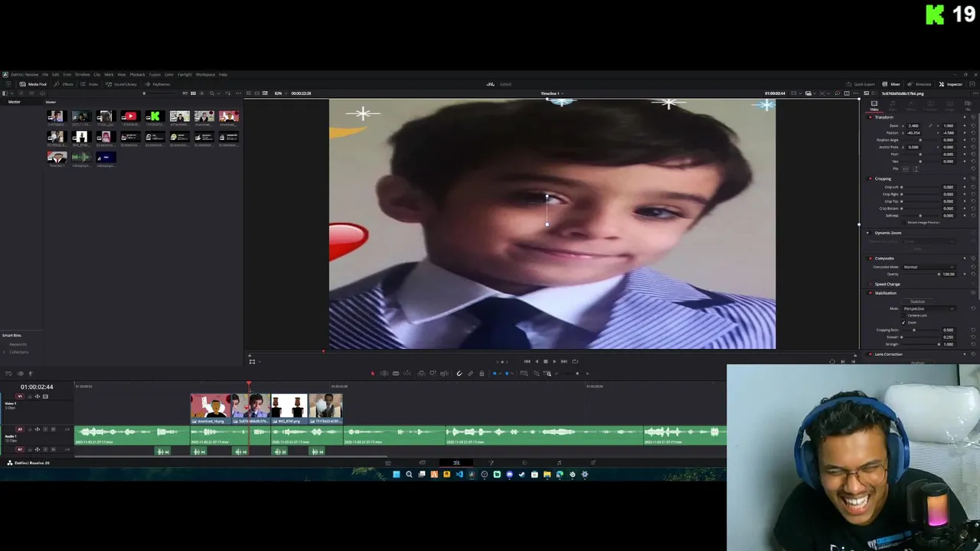Click the Position X value field
Image resolution: width=980 pixels, height=551 pixels.
pyautogui.click(x=913, y=133)
